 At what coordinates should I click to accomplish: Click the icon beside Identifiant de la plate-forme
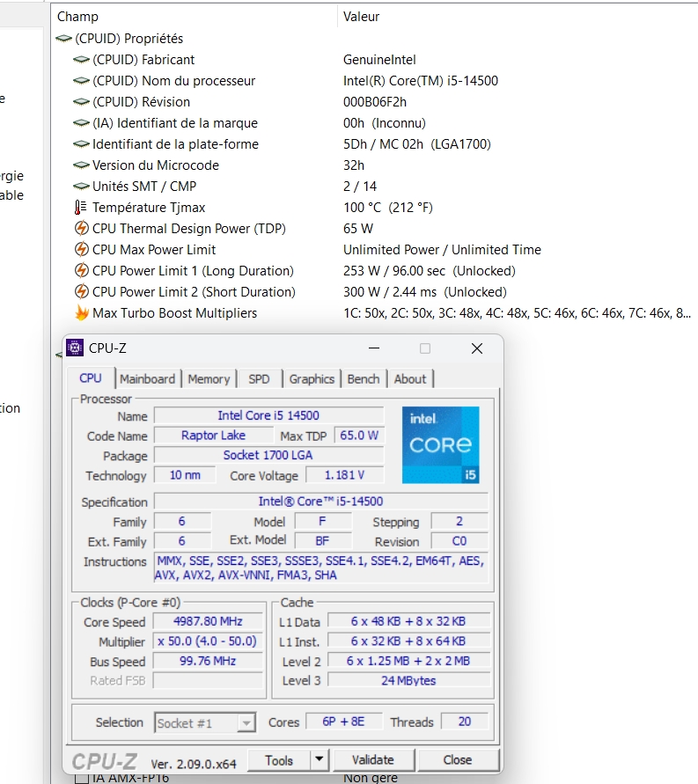tap(81, 144)
